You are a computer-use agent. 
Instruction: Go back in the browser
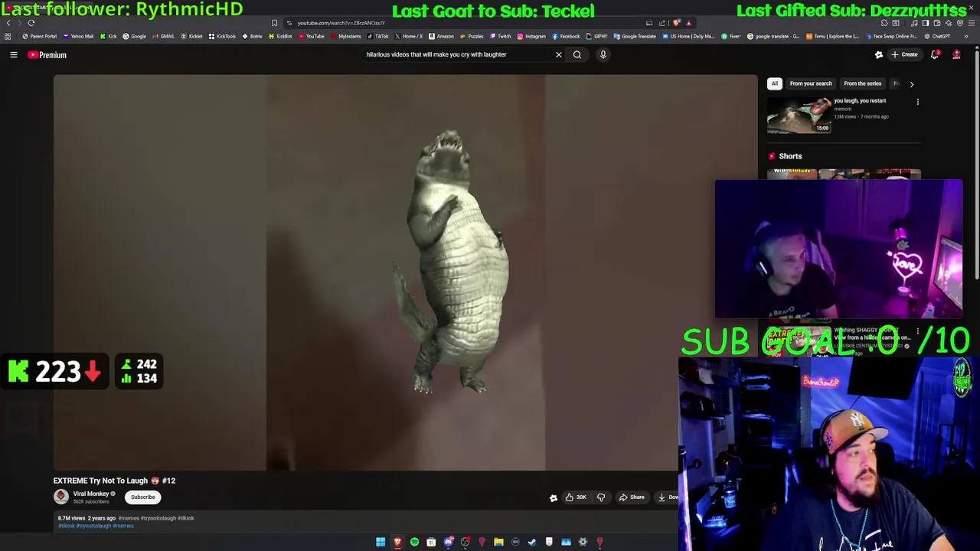pyautogui.click(x=8, y=23)
